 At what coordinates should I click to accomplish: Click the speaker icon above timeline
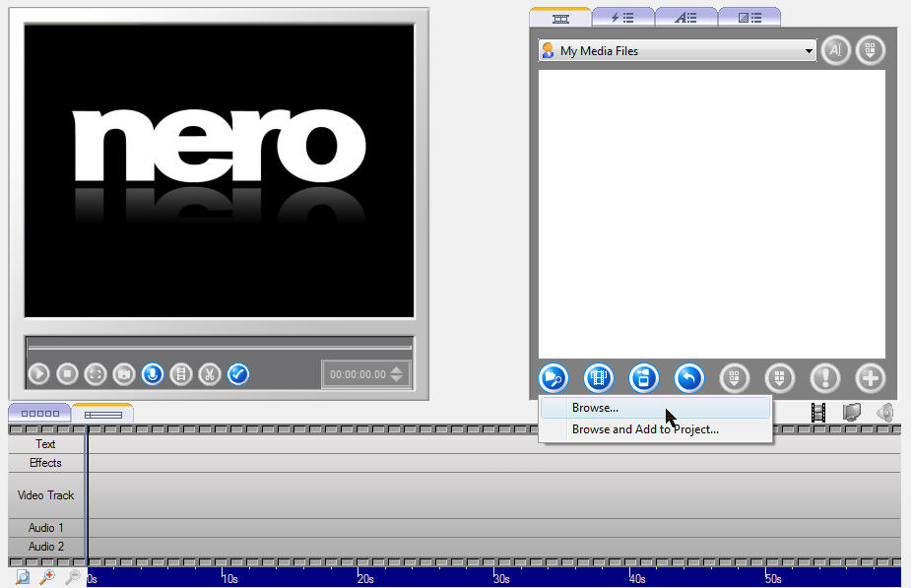[x=884, y=413]
